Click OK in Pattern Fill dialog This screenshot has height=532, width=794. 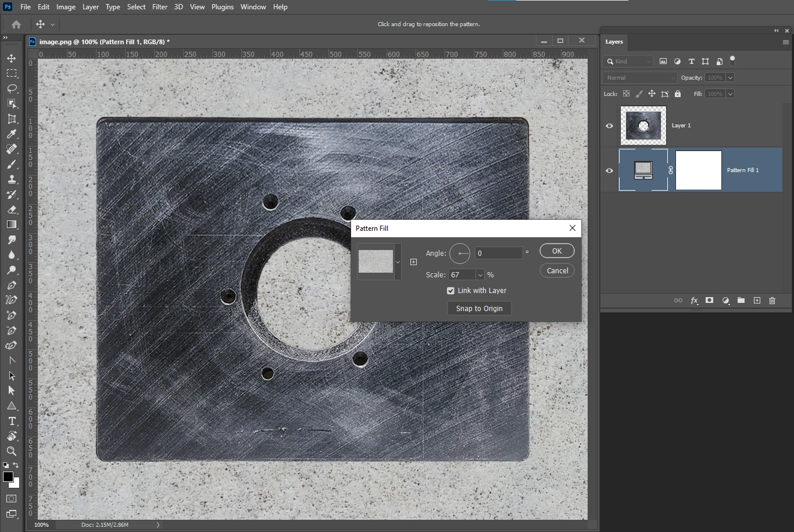(556, 251)
